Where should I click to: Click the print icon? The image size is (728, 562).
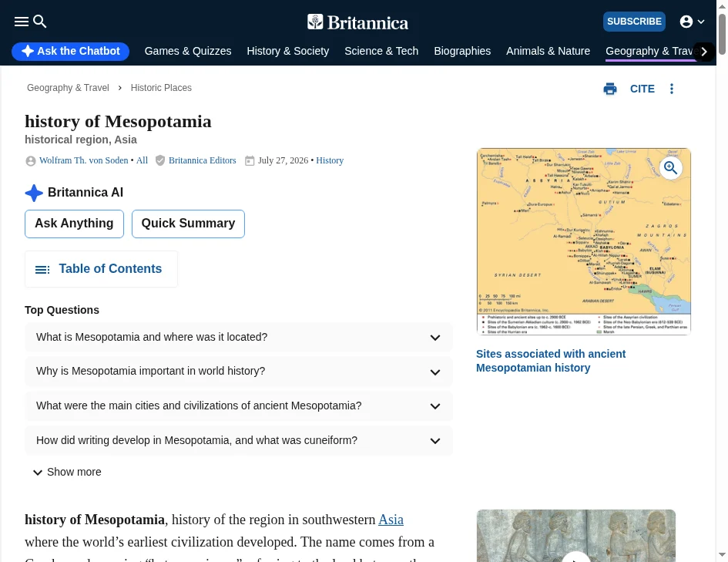tap(610, 89)
